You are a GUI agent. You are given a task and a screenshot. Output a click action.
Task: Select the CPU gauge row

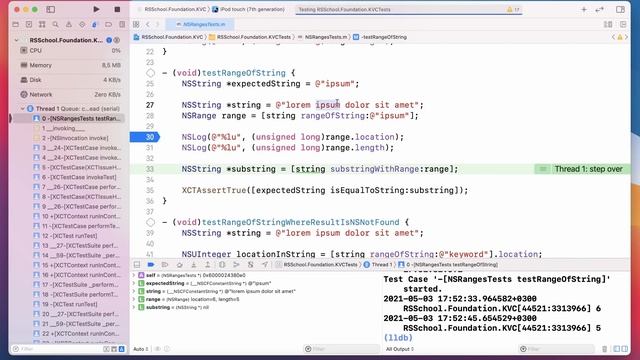point(70,51)
